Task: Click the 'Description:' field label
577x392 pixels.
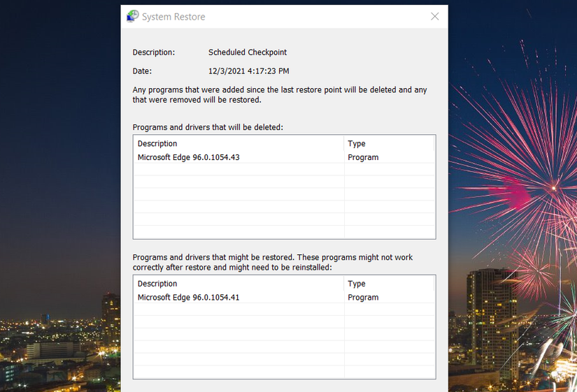Action: [154, 52]
